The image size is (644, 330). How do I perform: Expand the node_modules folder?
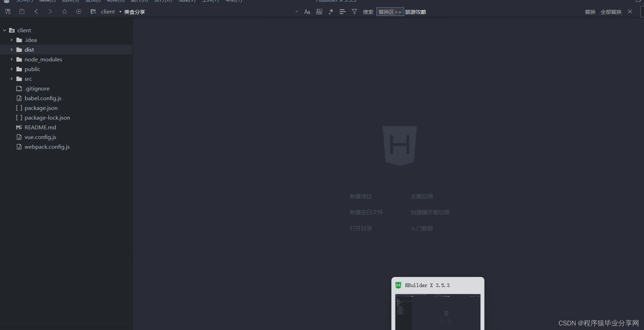[11, 59]
